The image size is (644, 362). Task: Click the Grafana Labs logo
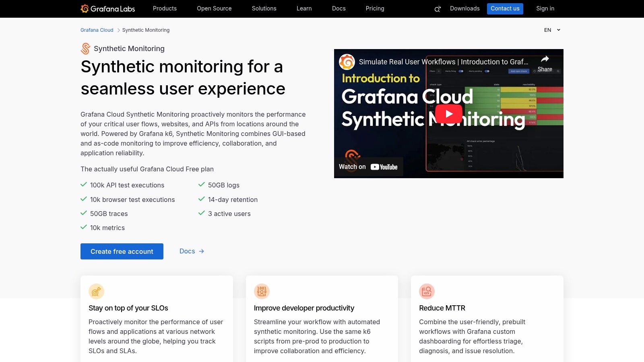point(108,8)
